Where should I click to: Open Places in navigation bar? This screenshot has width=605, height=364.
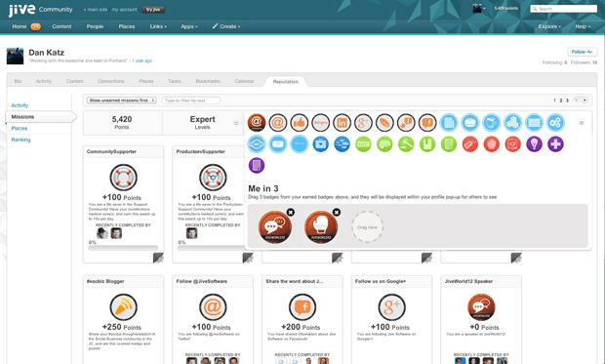(x=127, y=26)
